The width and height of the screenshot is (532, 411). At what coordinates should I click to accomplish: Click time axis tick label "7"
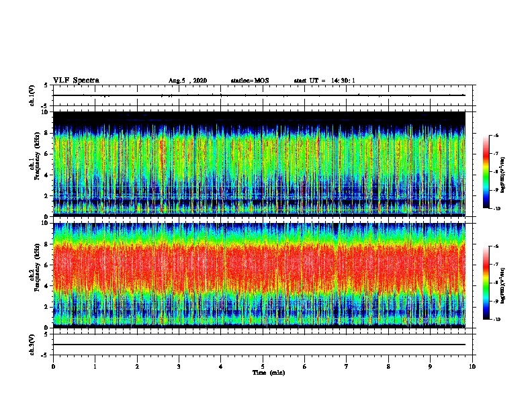click(347, 367)
